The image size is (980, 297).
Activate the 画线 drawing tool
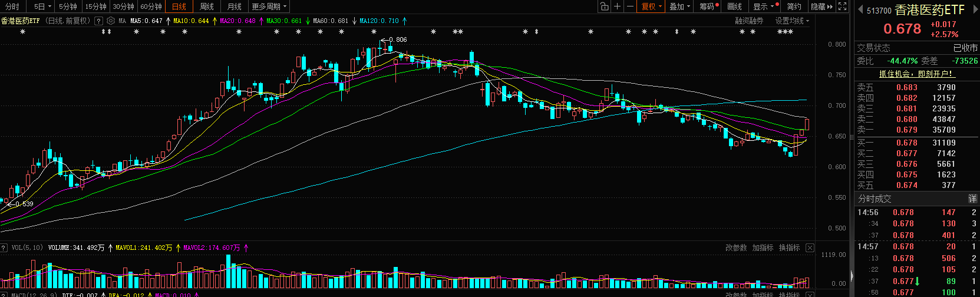[x=735, y=6]
